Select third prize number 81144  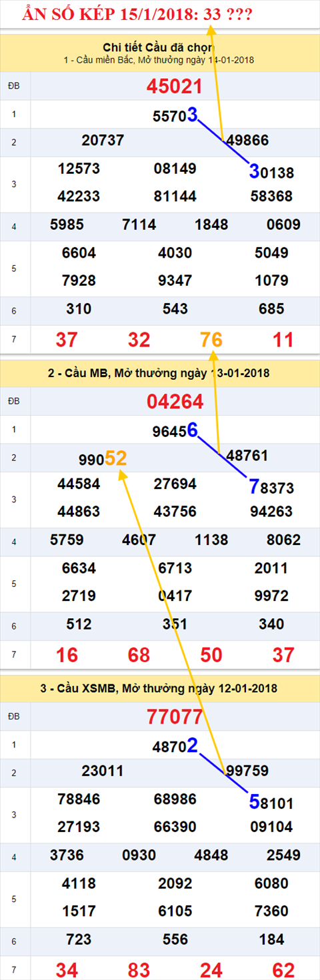175,197
